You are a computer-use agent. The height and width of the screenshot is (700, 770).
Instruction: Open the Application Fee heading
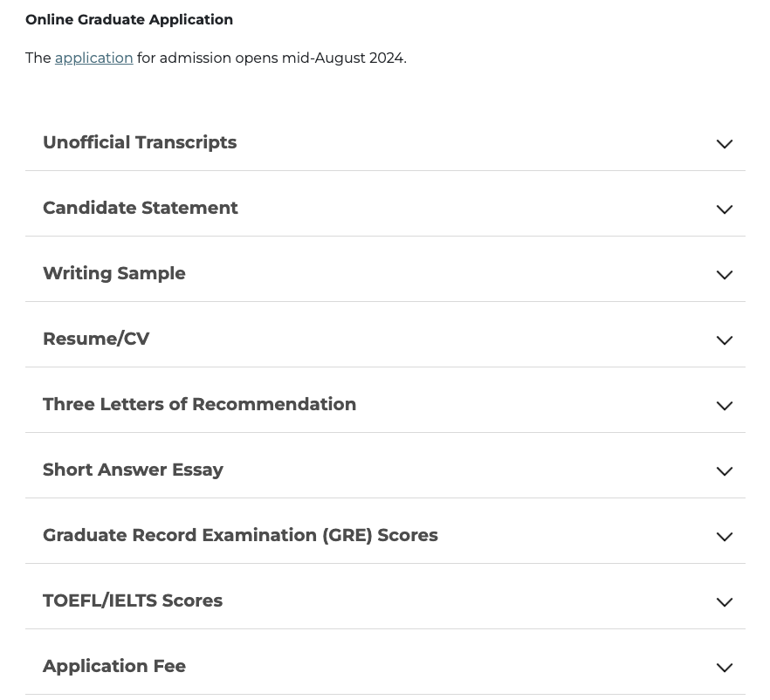[114, 666]
